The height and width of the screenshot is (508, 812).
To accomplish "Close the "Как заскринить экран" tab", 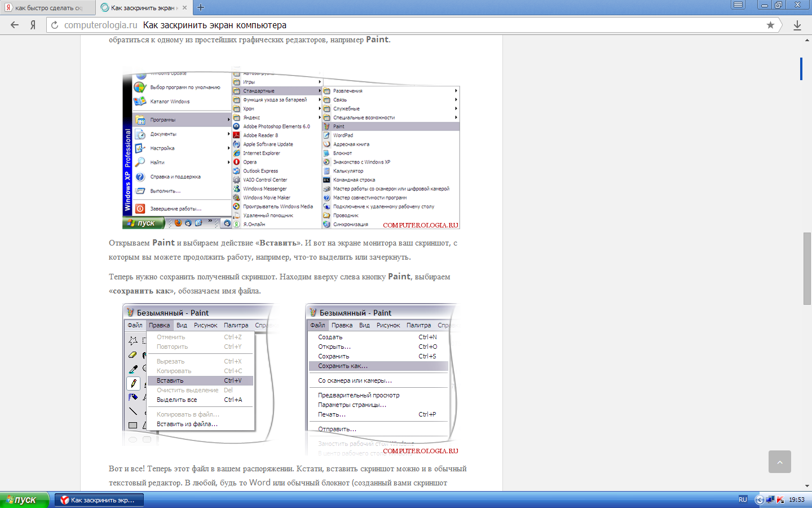I will [184, 8].
